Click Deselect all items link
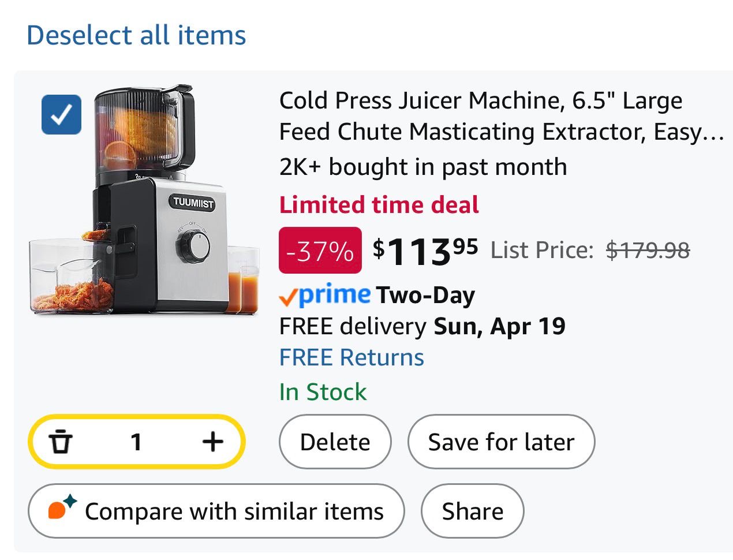This screenshot has height=560, width=733. [136, 35]
